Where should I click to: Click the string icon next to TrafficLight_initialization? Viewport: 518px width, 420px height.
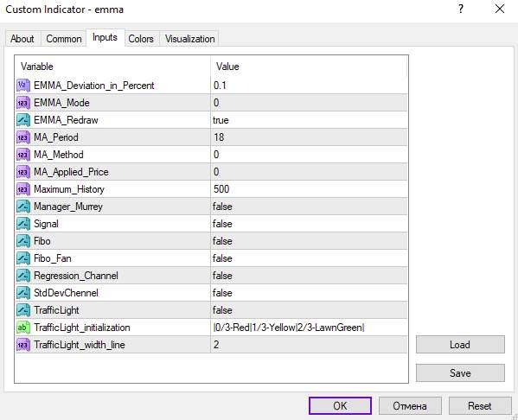(x=23, y=328)
